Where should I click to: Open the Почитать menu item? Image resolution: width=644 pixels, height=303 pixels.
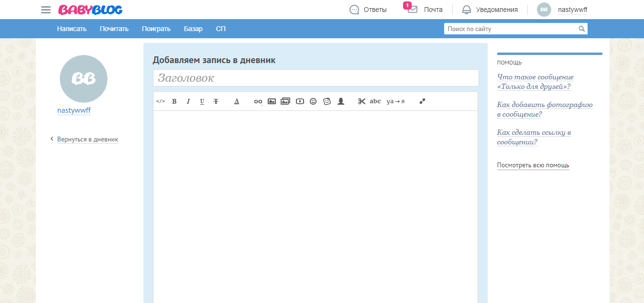[x=114, y=29]
